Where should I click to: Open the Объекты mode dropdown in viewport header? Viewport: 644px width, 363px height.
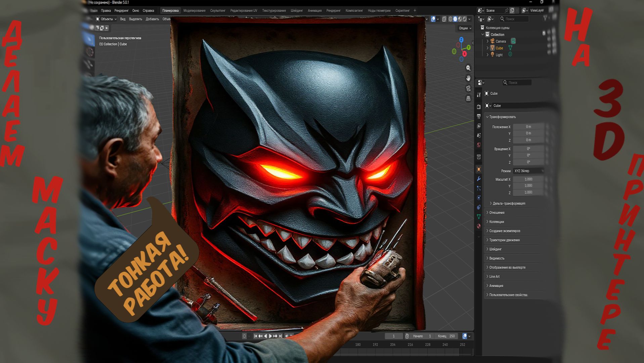pos(106,19)
